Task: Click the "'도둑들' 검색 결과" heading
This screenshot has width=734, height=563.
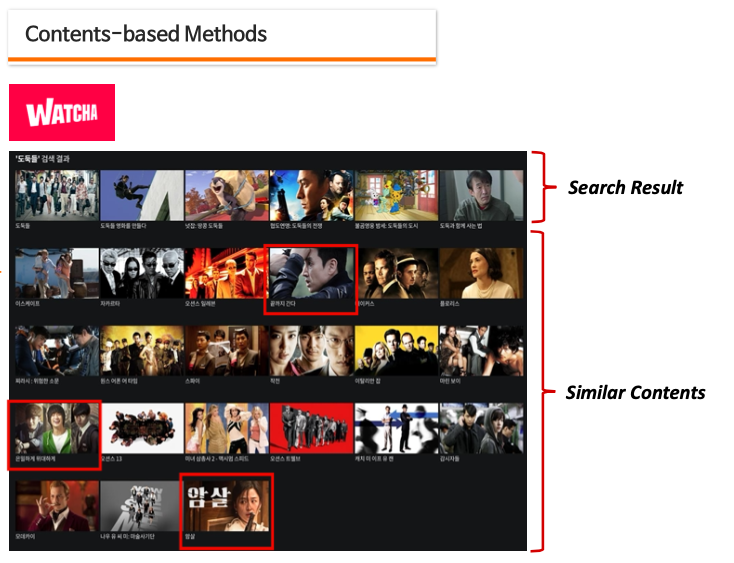Action: [42, 159]
